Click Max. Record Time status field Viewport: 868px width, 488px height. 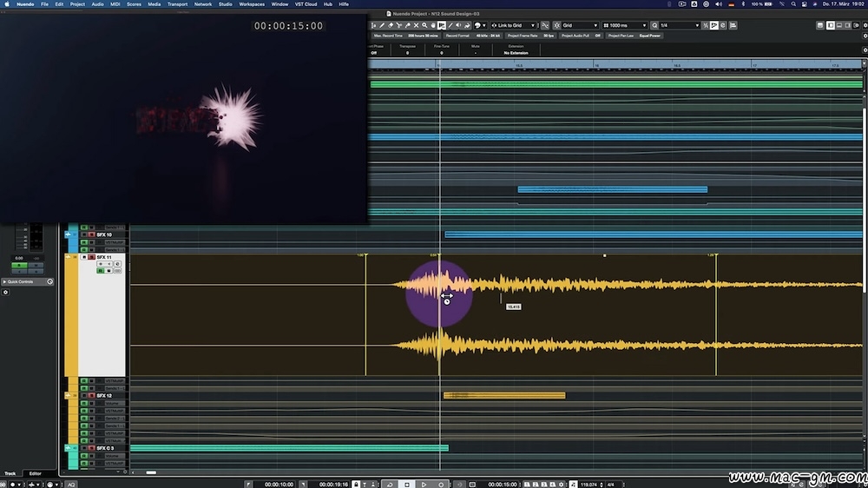coord(405,36)
